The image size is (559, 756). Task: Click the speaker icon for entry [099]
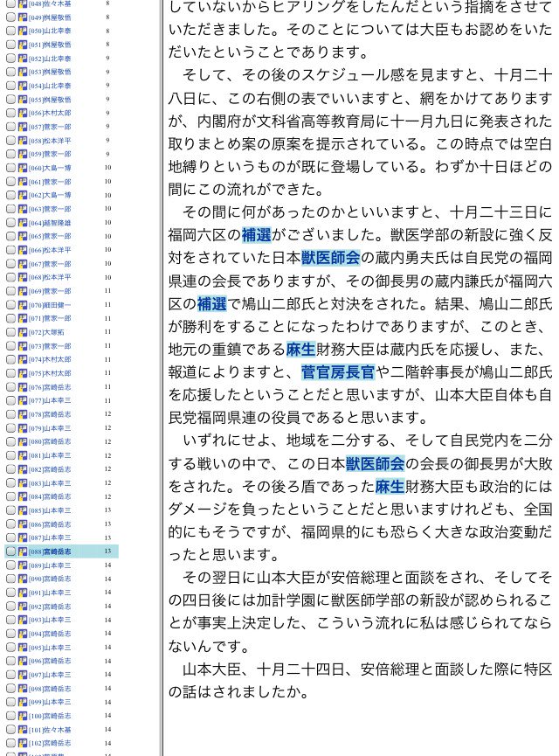click(x=23, y=702)
